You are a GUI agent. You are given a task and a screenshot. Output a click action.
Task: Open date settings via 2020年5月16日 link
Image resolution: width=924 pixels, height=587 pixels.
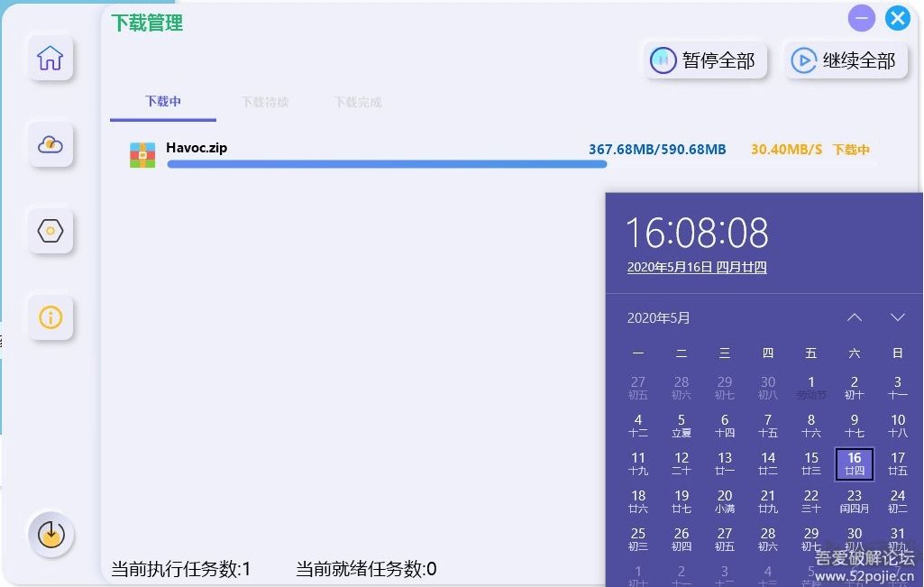coord(697,267)
